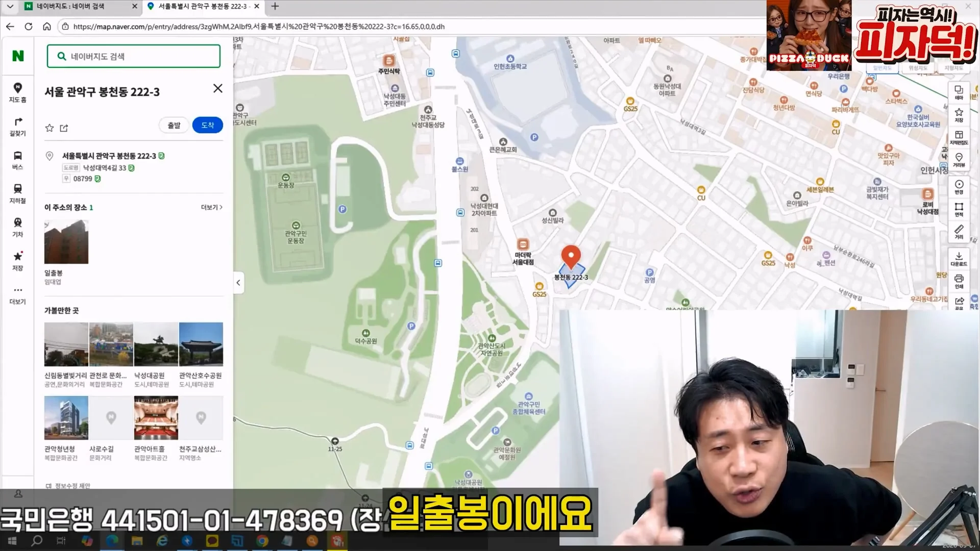This screenshot has width=980, height=551.
Task: Click the 인쇄 print button
Action: (959, 281)
